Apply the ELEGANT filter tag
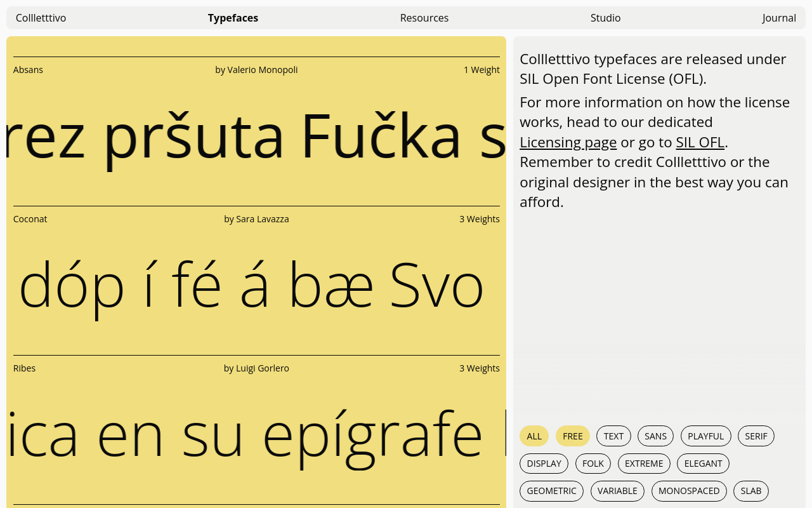The width and height of the screenshot is (812, 508). coord(703,464)
